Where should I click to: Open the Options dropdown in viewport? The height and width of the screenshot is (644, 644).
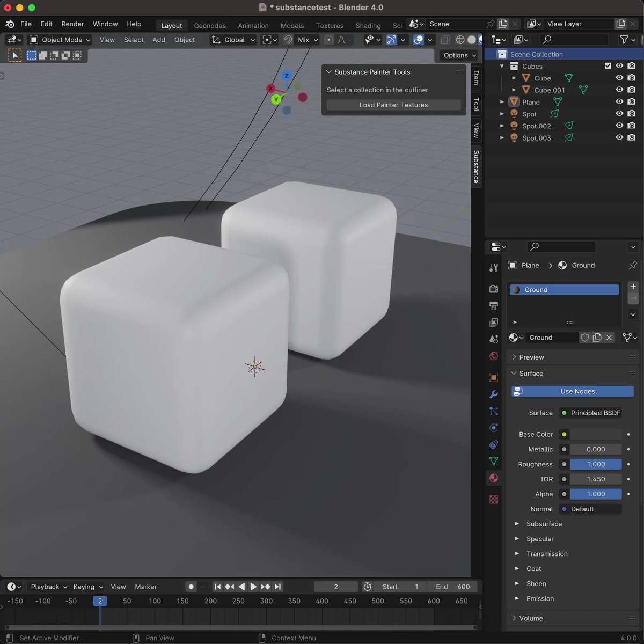459,55
